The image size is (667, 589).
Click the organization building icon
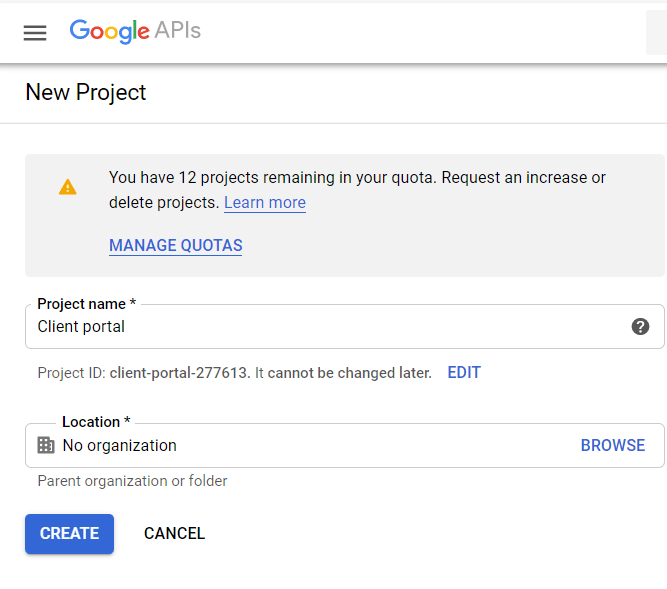46,445
